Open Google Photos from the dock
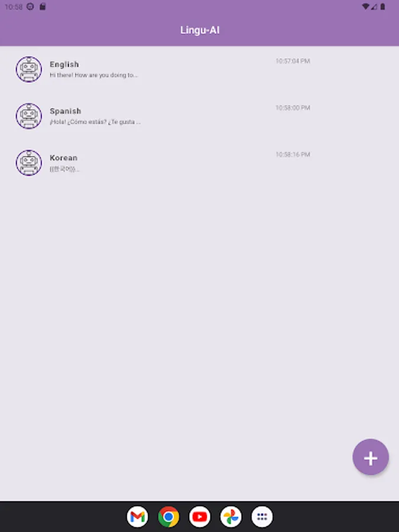Screen dimensions: 399x532 click(231, 517)
